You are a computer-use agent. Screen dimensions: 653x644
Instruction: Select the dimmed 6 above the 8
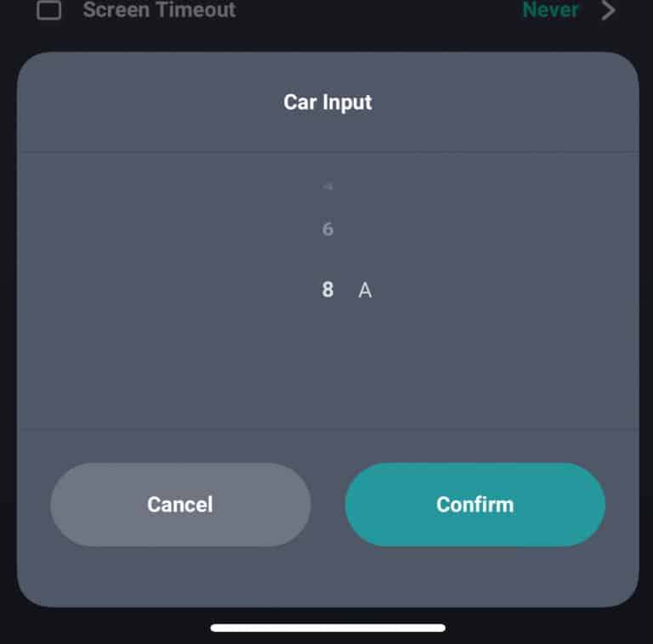(327, 229)
